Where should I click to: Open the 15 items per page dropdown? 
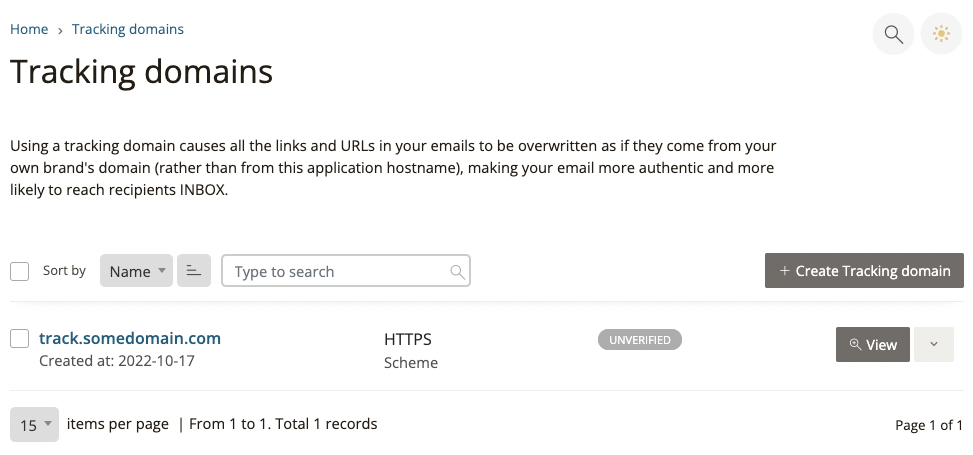35,425
